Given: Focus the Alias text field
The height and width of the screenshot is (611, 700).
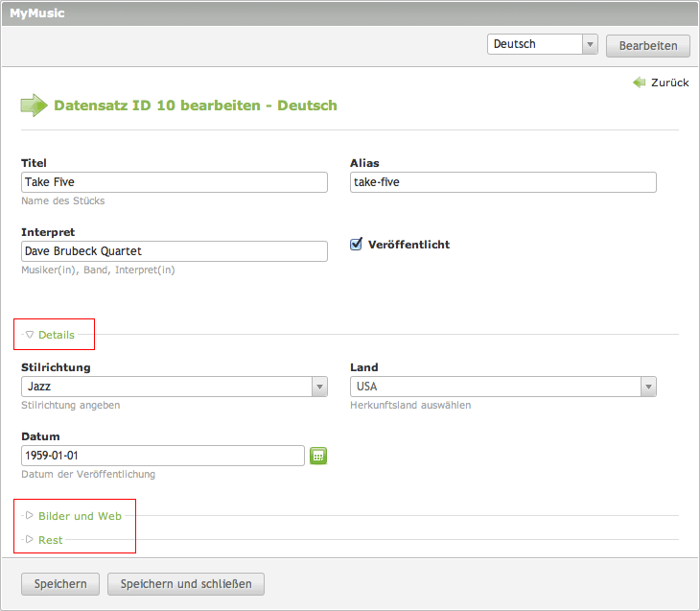Looking at the screenshot, I should click(502, 182).
